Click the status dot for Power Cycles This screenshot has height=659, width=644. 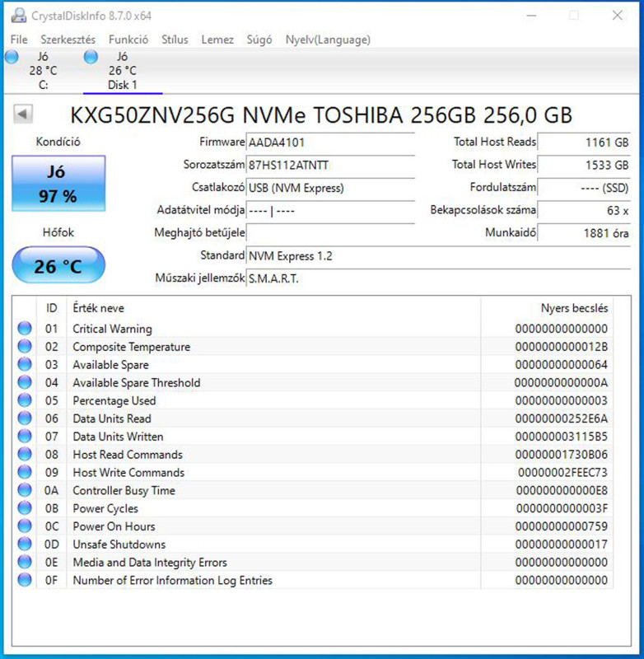pyautogui.click(x=25, y=508)
